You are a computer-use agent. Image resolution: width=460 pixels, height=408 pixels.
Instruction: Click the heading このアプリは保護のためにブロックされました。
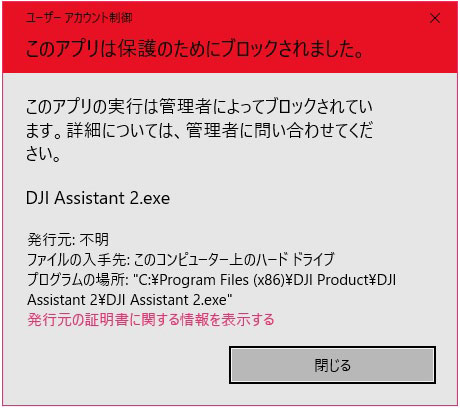point(195,49)
